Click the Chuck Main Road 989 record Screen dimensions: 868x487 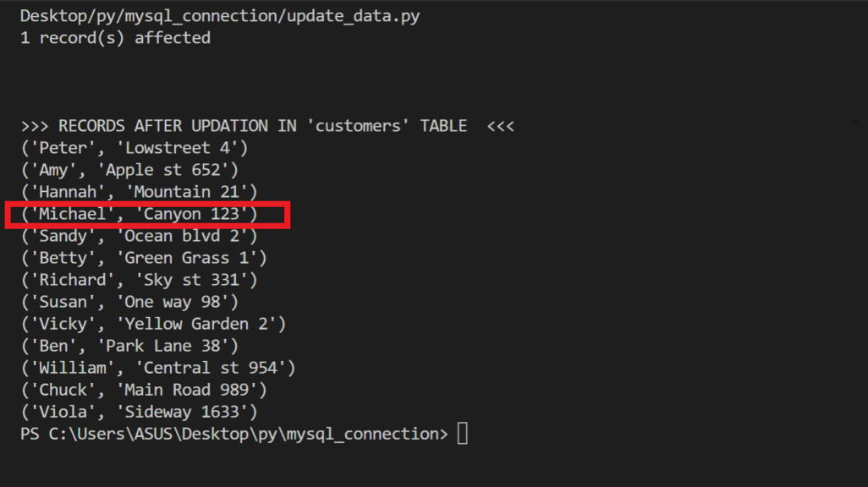click(x=144, y=390)
